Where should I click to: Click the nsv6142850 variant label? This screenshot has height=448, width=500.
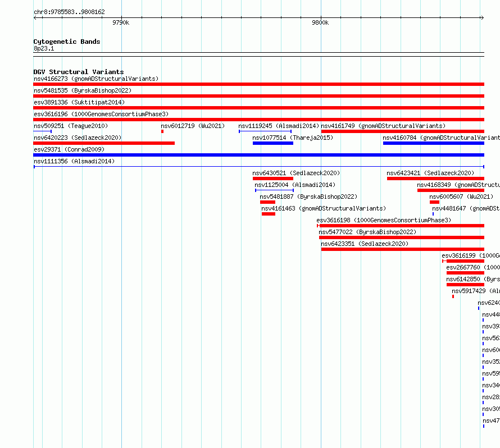coord(473,279)
